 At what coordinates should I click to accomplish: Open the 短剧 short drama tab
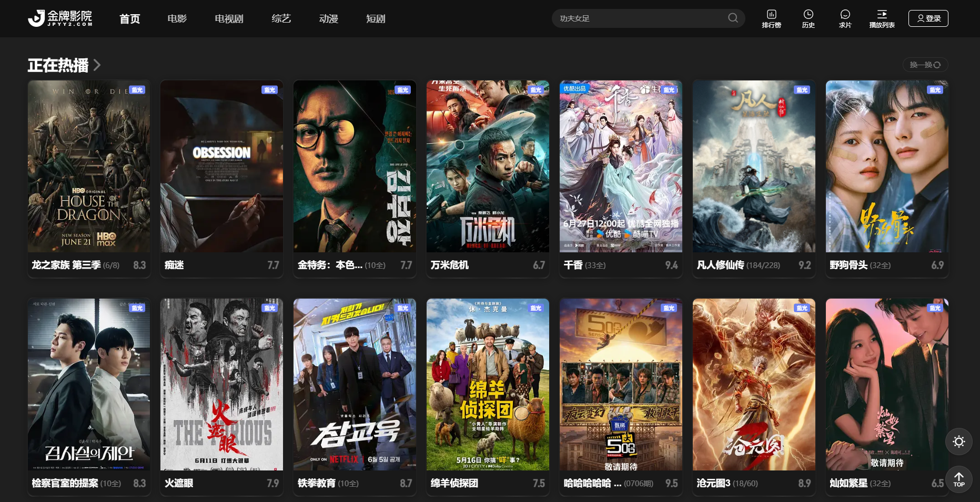[x=376, y=19]
